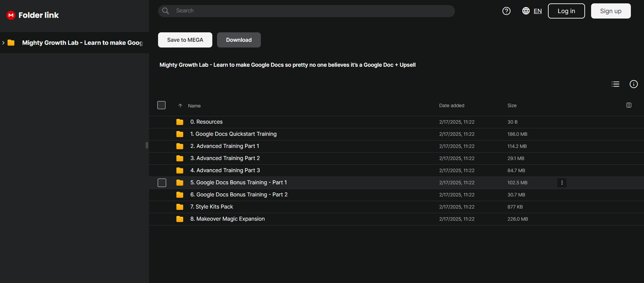Click the Download button
Screen dimensions: 644x283
[x=239, y=40]
